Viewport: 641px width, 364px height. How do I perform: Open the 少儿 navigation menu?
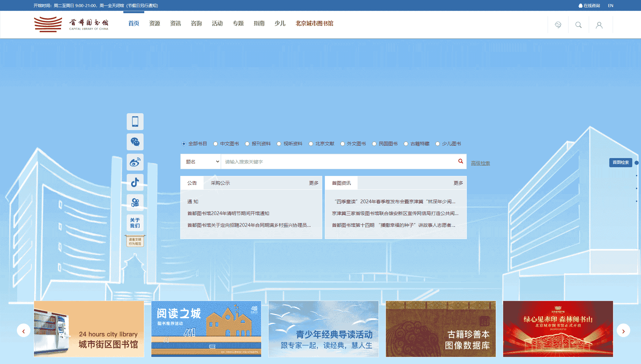coord(280,23)
